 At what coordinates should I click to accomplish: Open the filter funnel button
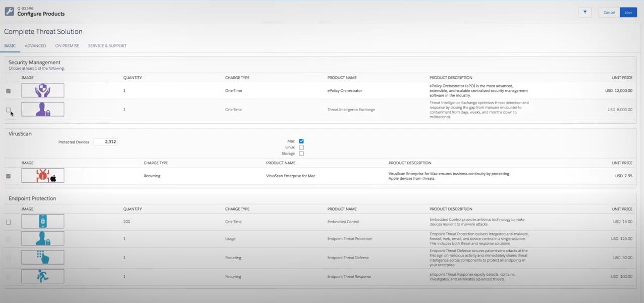coord(585,12)
